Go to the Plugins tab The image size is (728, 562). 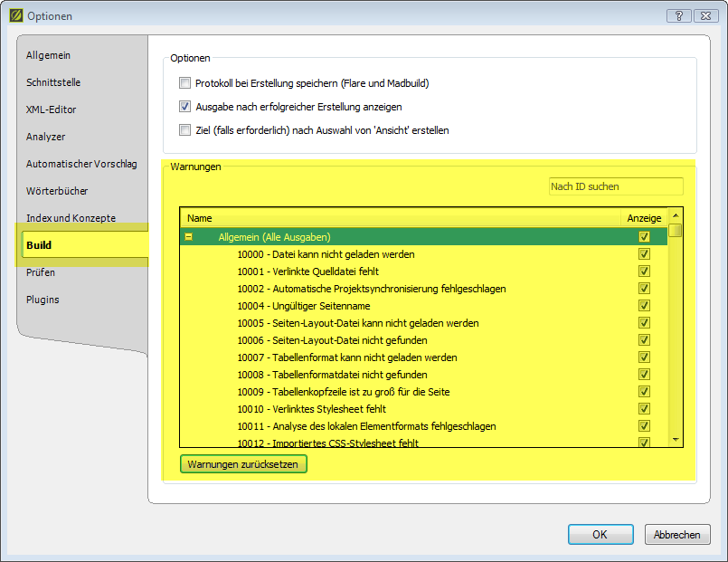(43, 300)
